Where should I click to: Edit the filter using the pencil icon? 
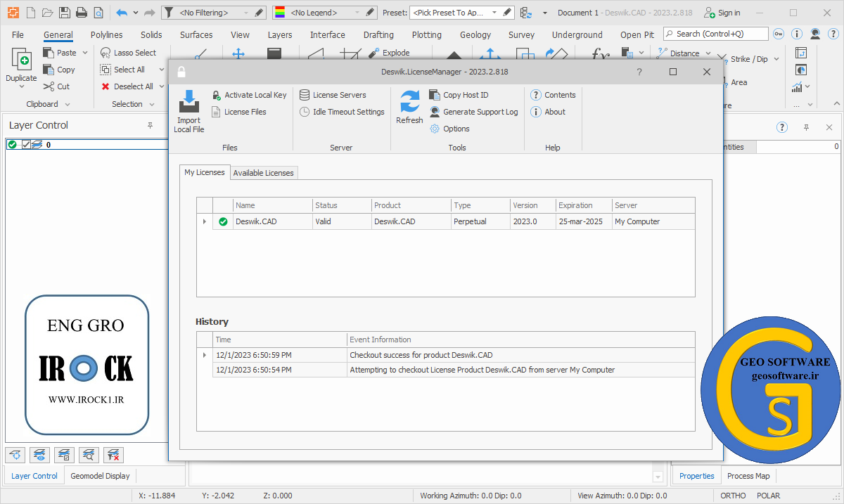click(x=259, y=13)
